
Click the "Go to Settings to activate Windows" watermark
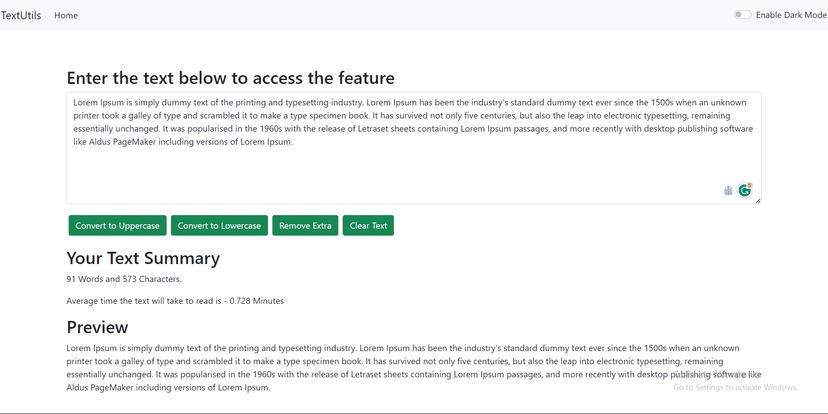(735, 387)
